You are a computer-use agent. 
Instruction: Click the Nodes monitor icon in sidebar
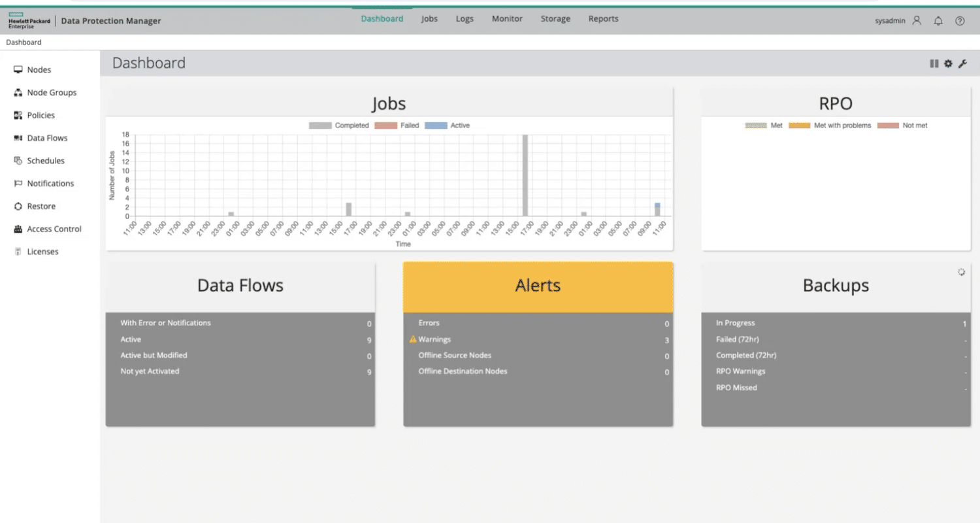click(x=18, y=70)
